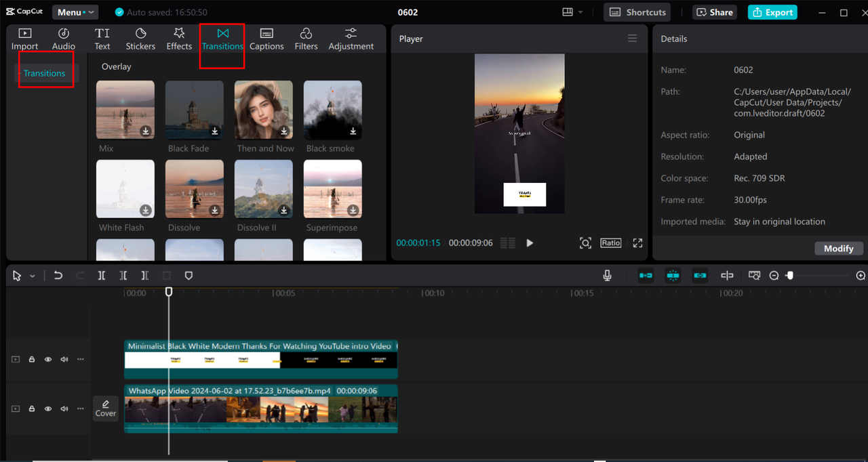Open the Filters tab

[x=306, y=39]
